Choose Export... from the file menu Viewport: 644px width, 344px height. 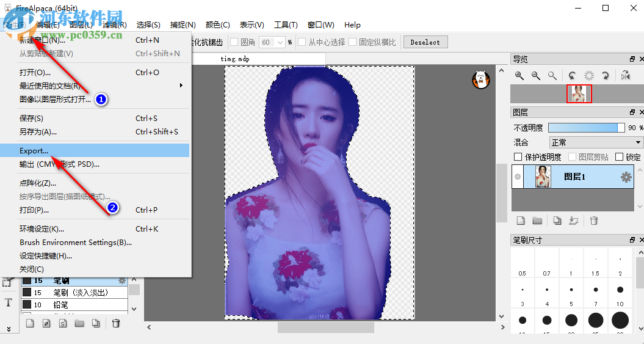(95, 150)
